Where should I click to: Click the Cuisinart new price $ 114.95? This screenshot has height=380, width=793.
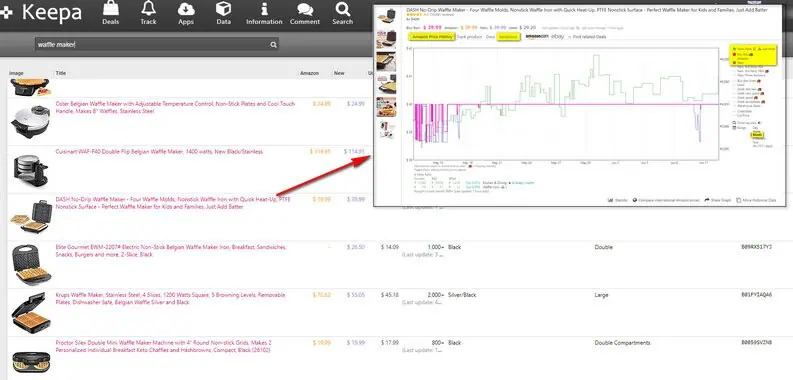[355, 151]
